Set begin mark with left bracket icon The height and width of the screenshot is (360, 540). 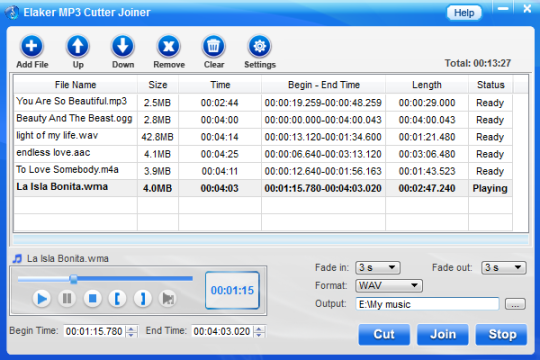click(x=117, y=298)
